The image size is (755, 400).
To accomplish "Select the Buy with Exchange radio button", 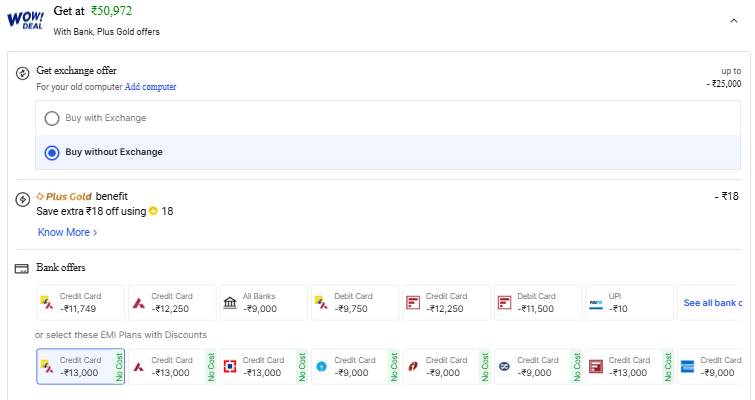I will [52, 118].
